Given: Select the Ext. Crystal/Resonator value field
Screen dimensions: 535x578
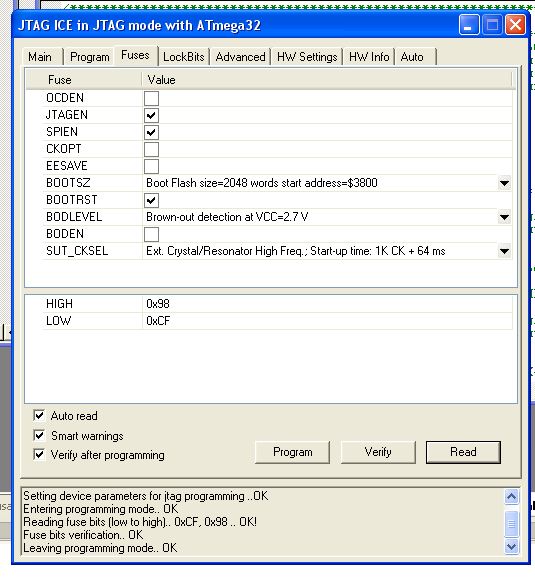Looking at the screenshot, I should pyautogui.click(x=320, y=251).
